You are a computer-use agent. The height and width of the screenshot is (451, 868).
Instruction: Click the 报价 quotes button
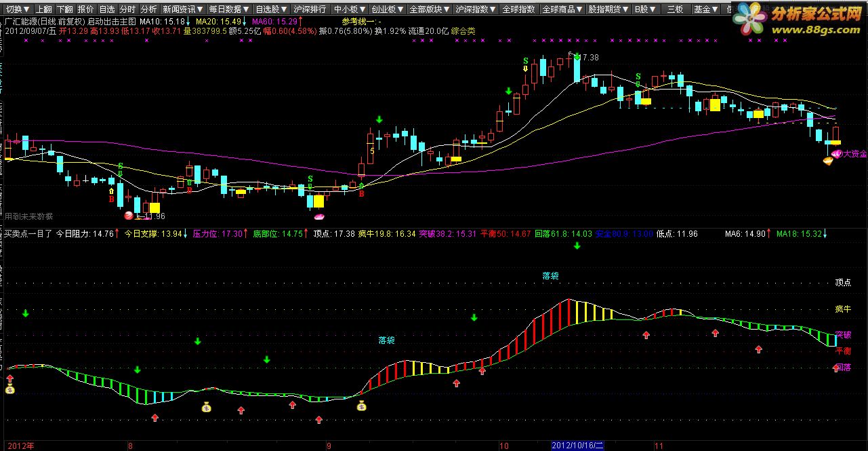click(86, 9)
